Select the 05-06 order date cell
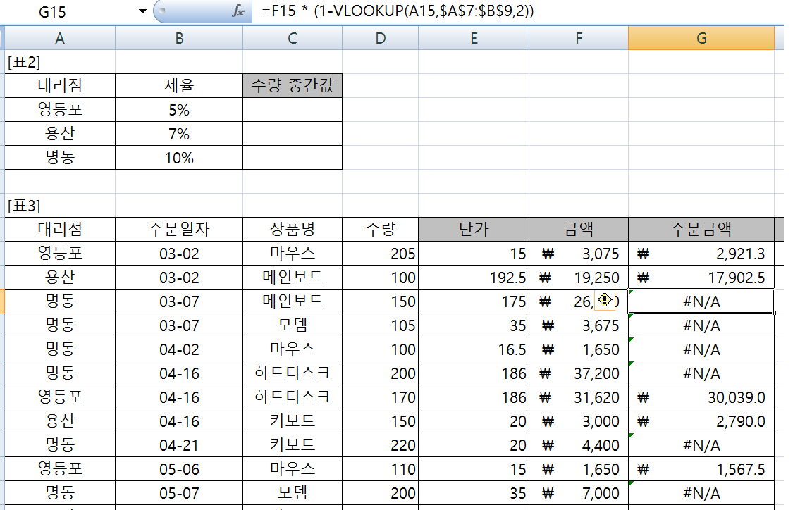The width and height of the screenshot is (812, 510). click(179, 469)
